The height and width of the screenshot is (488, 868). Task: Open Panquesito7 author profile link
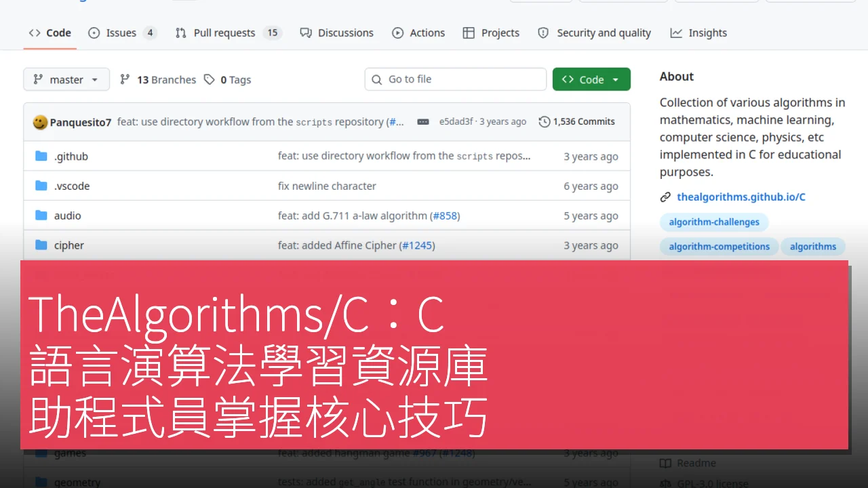[x=80, y=122]
